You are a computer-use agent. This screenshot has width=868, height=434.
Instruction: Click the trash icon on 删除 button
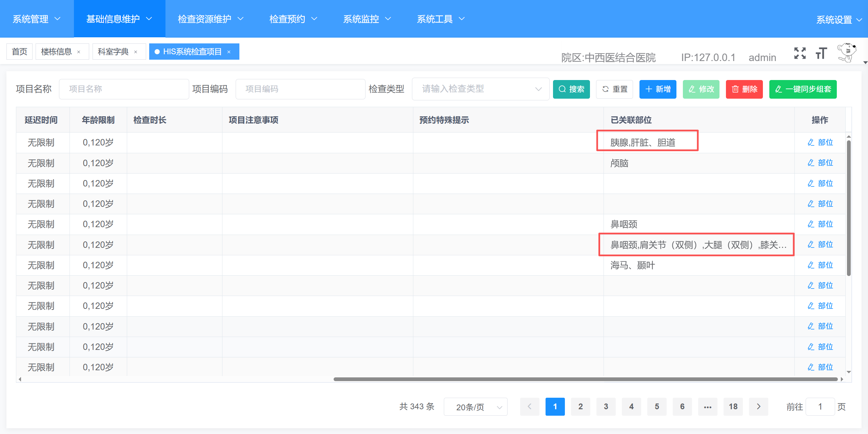tap(735, 89)
